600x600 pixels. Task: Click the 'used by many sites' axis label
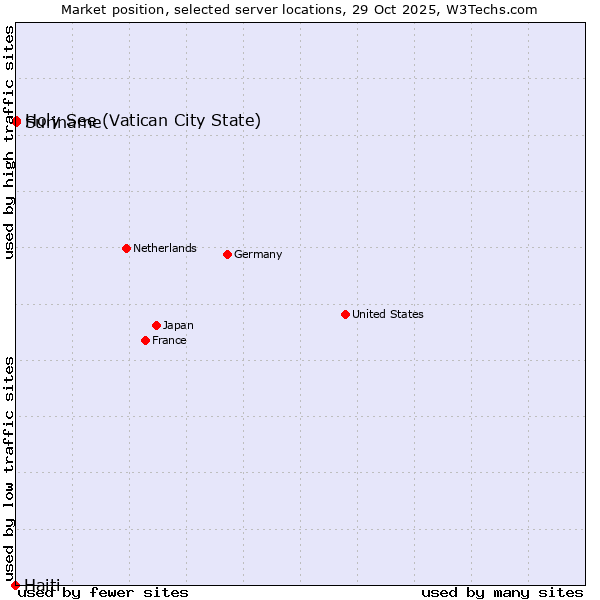click(502, 592)
